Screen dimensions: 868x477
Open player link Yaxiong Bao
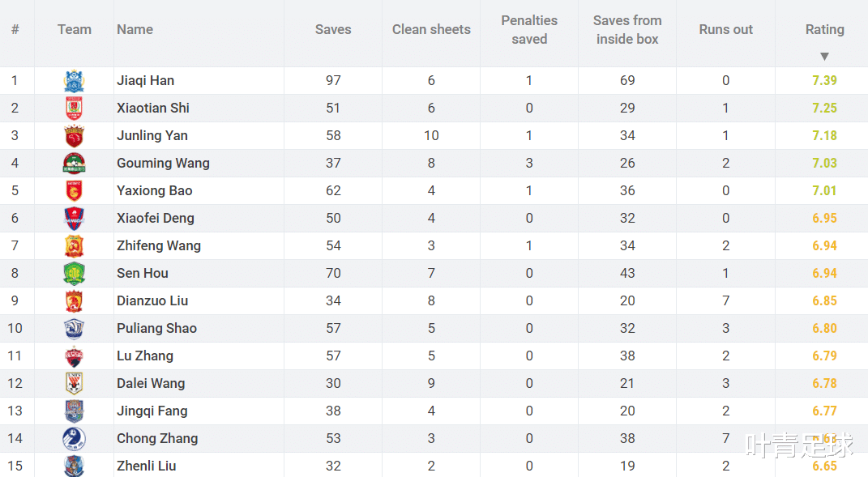tap(155, 191)
